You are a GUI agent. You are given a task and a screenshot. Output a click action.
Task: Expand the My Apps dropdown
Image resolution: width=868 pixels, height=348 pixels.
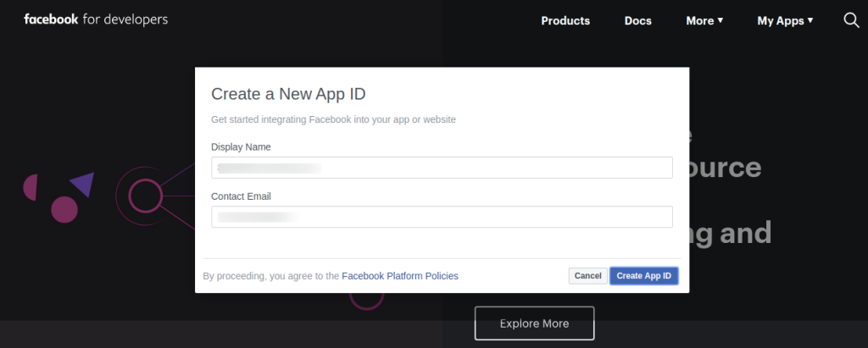[785, 21]
